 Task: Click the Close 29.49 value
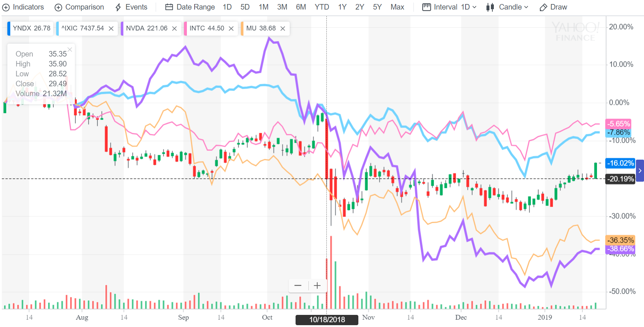click(58, 84)
